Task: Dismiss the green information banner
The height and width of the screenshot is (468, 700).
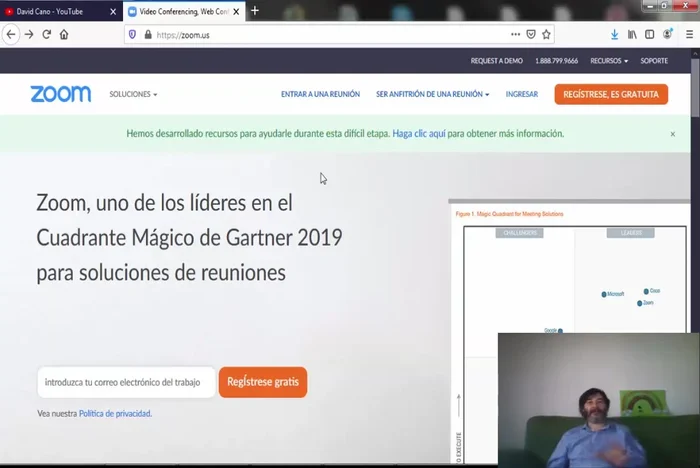Action: tap(673, 134)
